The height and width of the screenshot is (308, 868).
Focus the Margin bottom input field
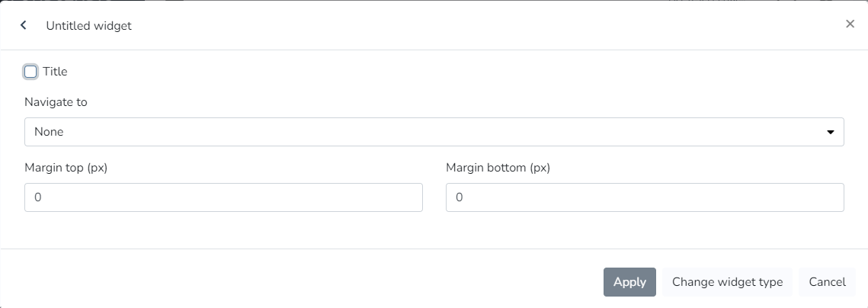click(x=645, y=197)
